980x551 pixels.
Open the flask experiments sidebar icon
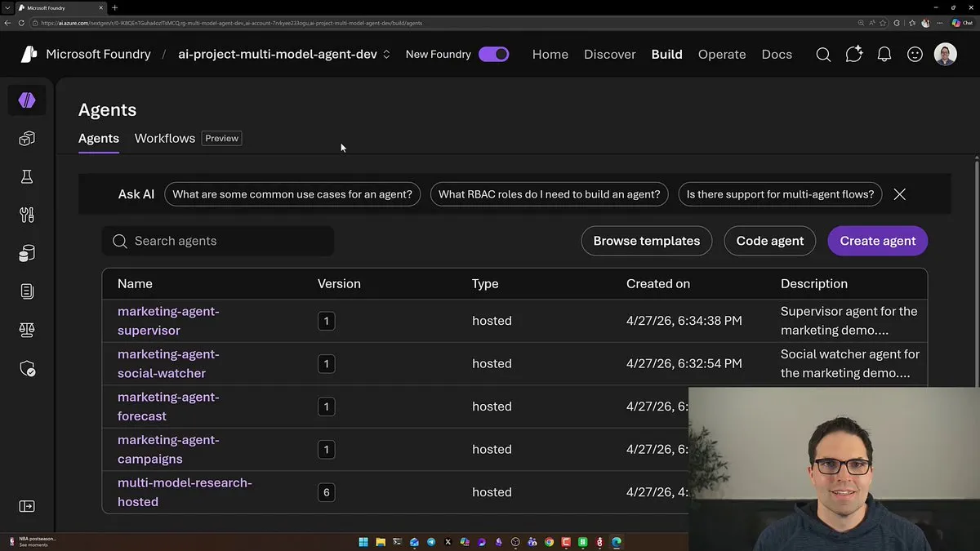click(27, 177)
